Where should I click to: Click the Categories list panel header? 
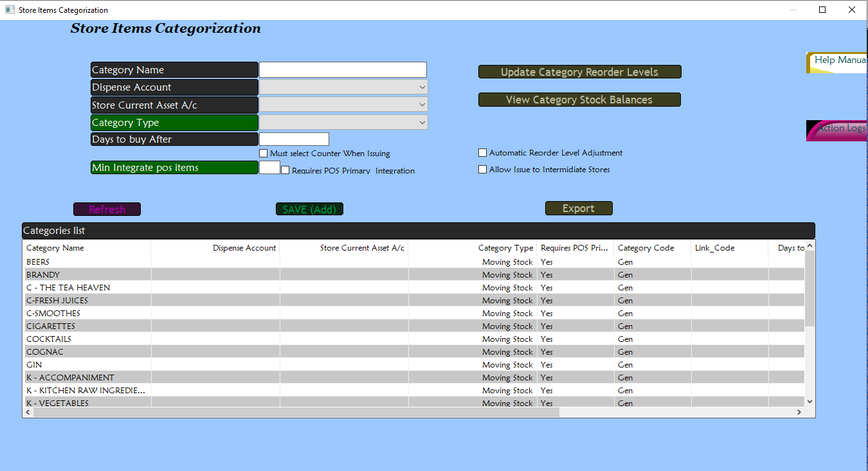pos(419,231)
